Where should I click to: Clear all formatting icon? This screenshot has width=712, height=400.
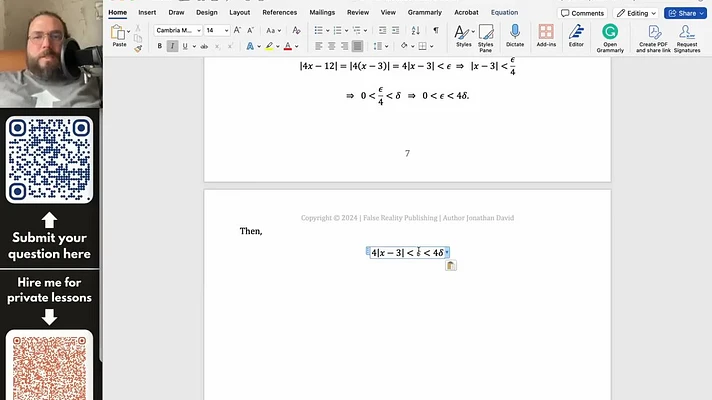[x=296, y=30]
